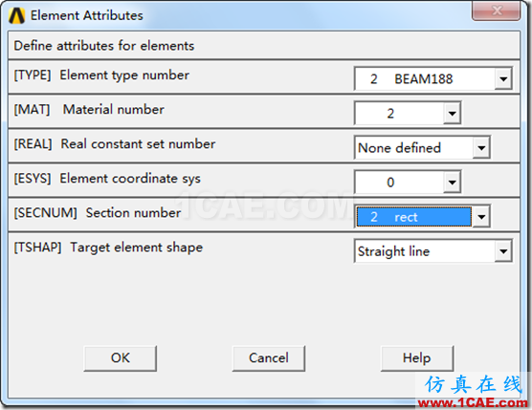This screenshot has width=532, height=410.
Task: Click the www.1CAE.com watermark link
Action: click(473, 403)
